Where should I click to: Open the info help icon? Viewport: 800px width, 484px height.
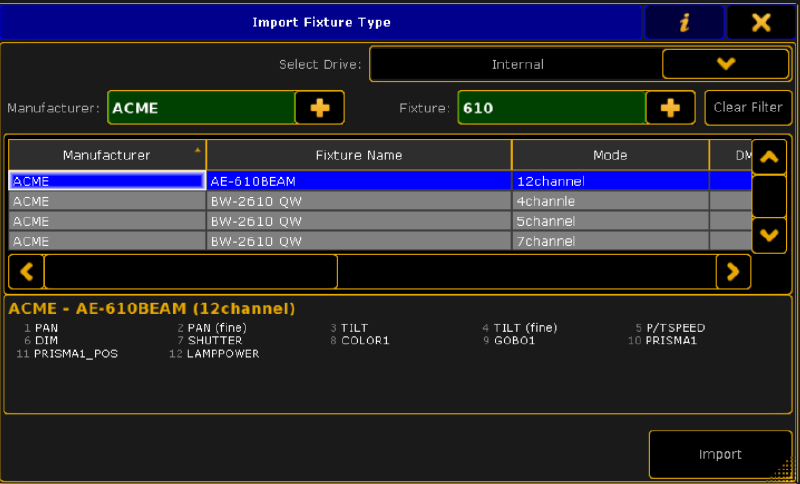pyautogui.click(x=684, y=22)
